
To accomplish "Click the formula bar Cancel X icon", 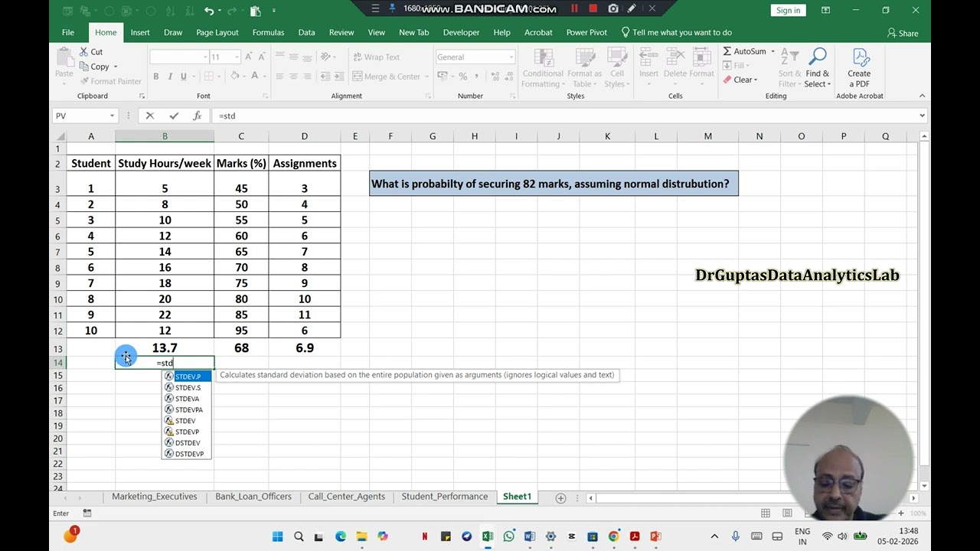I will tap(150, 116).
